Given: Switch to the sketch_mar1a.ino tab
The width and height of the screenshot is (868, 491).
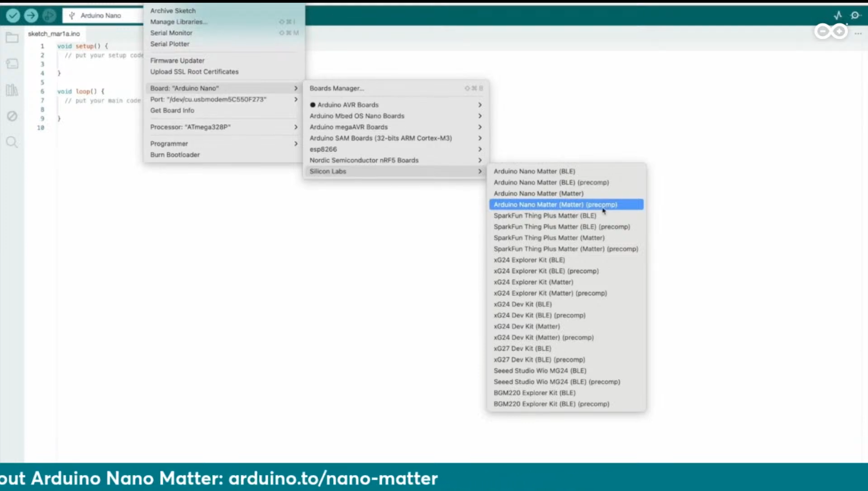Looking at the screenshot, I should [x=54, y=33].
